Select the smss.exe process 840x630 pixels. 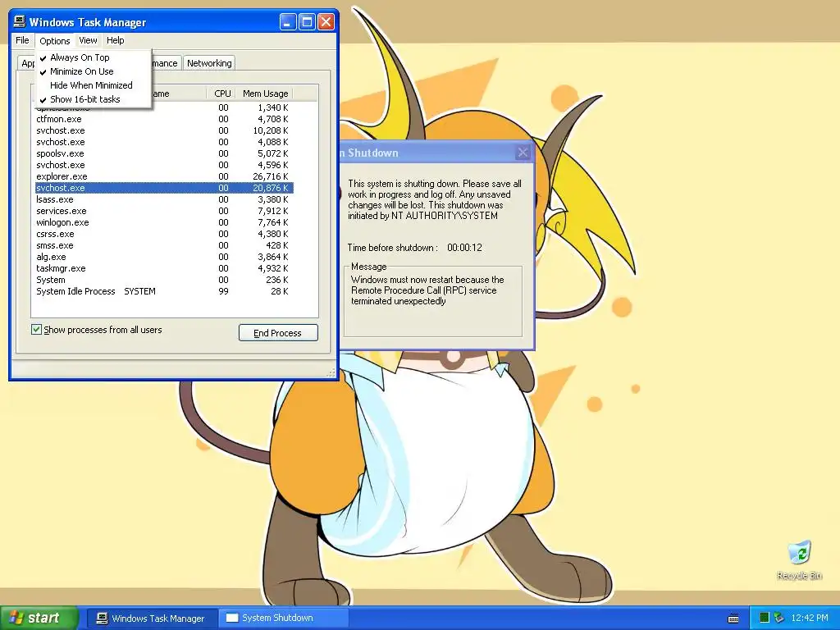[164, 245]
